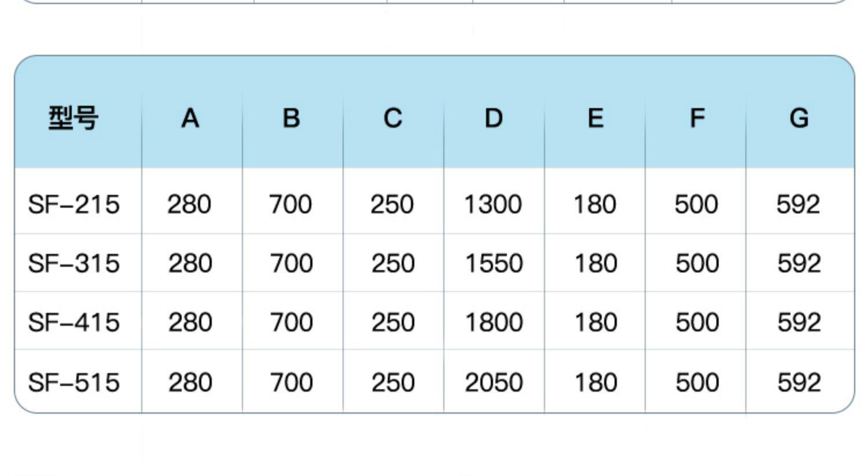
Task: Select the G value 592 for SF-515
Action: pyautogui.click(x=799, y=383)
